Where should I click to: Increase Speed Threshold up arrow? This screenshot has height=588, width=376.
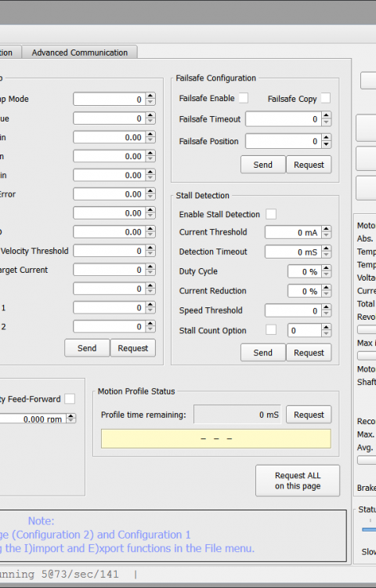point(326,307)
